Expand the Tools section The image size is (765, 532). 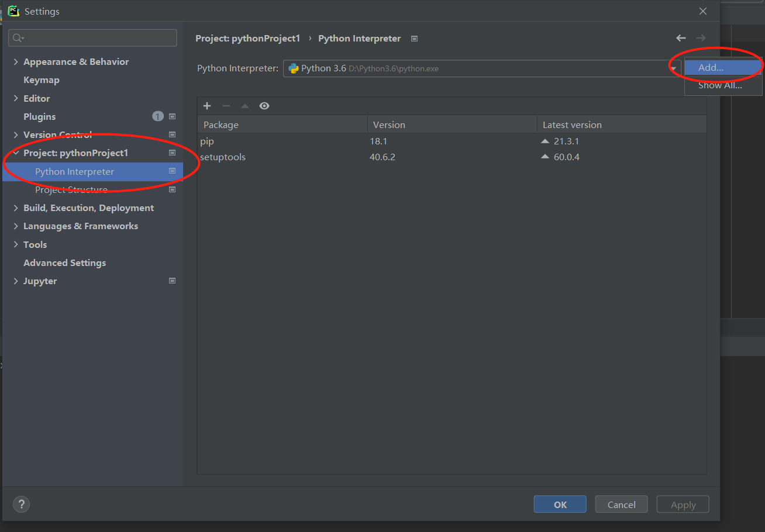point(16,244)
